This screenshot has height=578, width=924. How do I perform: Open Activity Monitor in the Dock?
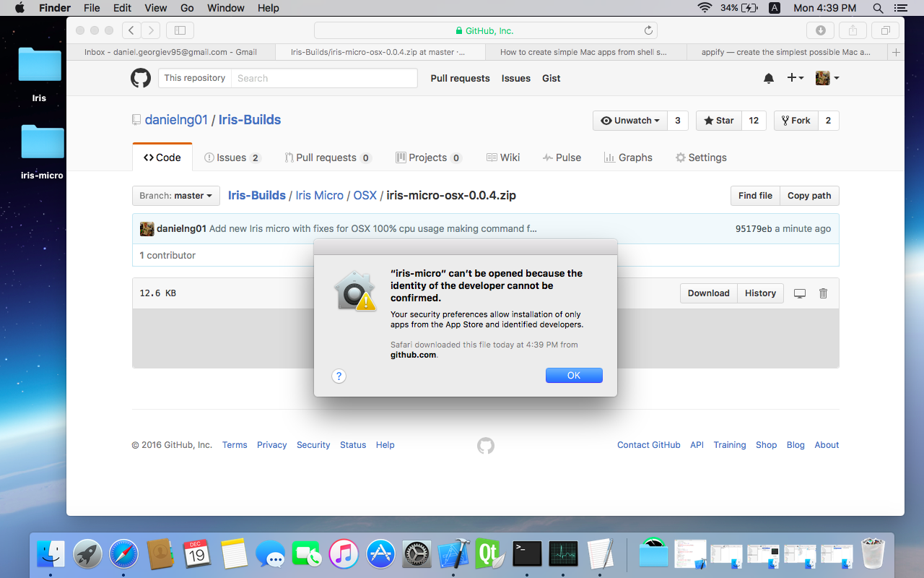(x=564, y=554)
